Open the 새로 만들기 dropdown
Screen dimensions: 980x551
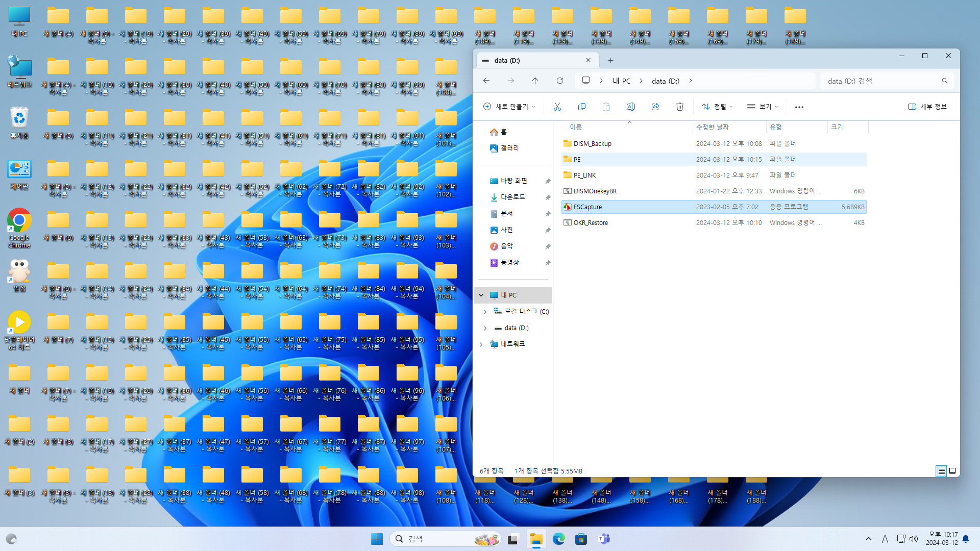pyautogui.click(x=509, y=107)
